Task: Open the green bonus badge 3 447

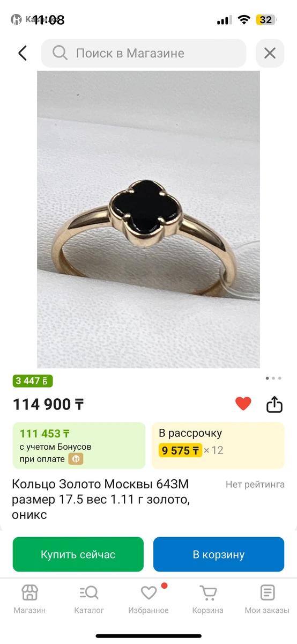Action: coord(33,381)
